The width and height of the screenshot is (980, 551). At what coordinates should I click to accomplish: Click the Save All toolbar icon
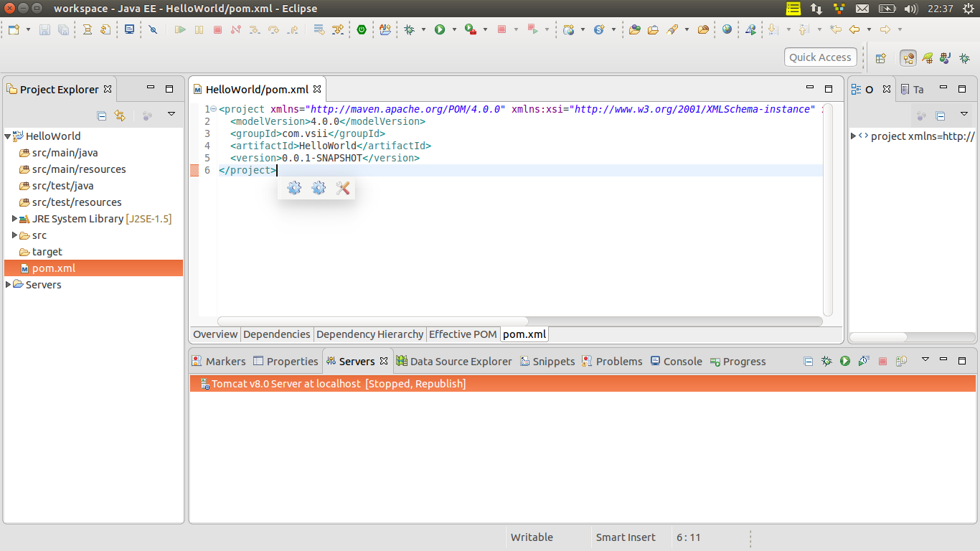(63, 29)
